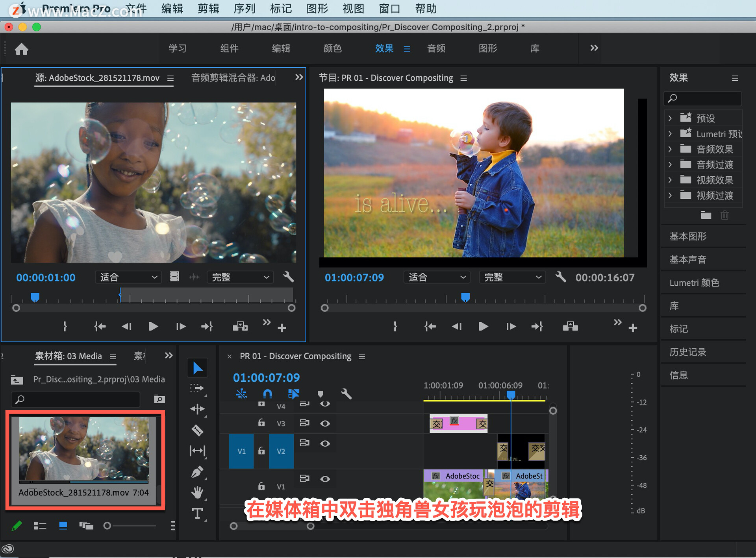Screen dimensions: 756x558
Task: Select the Type tool
Action: click(197, 513)
